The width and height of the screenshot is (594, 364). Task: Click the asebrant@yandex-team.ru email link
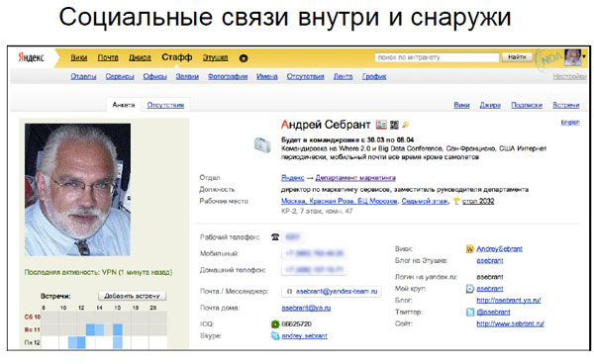(x=337, y=292)
